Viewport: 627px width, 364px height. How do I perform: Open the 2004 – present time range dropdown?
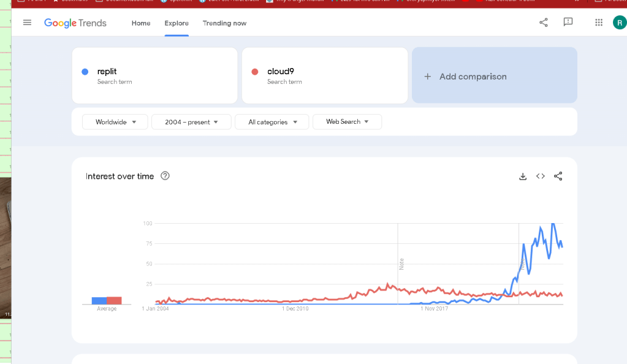[x=191, y=122]
